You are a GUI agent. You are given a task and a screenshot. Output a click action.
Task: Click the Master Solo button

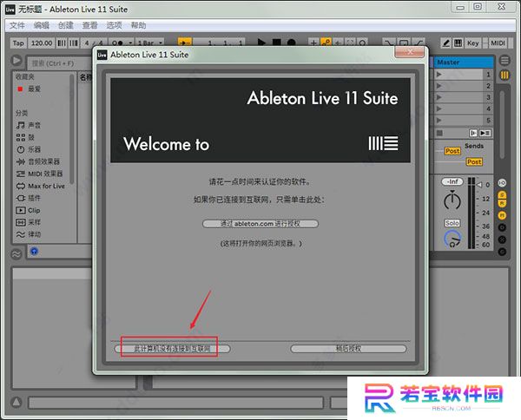pos(452,223)
